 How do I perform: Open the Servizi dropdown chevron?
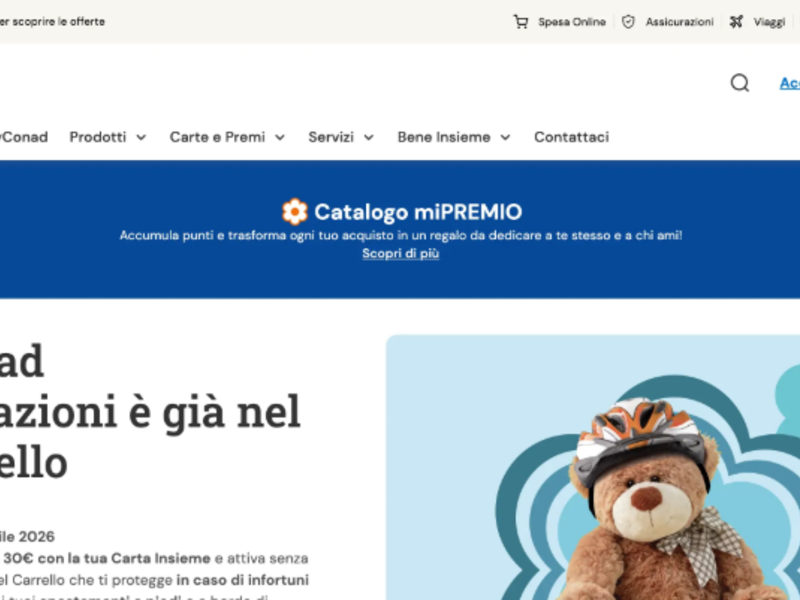point(368,138)
